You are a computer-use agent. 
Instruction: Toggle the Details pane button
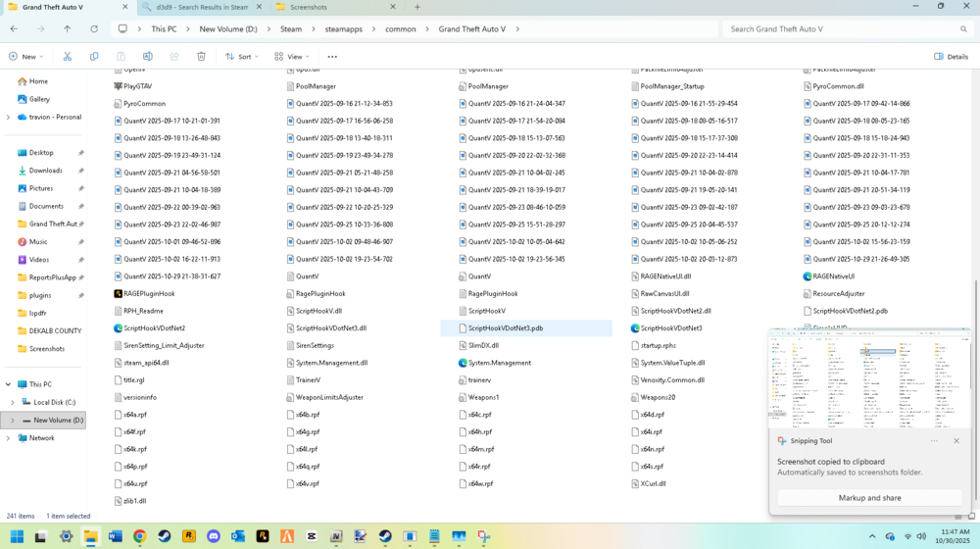[x=951, y=56]
